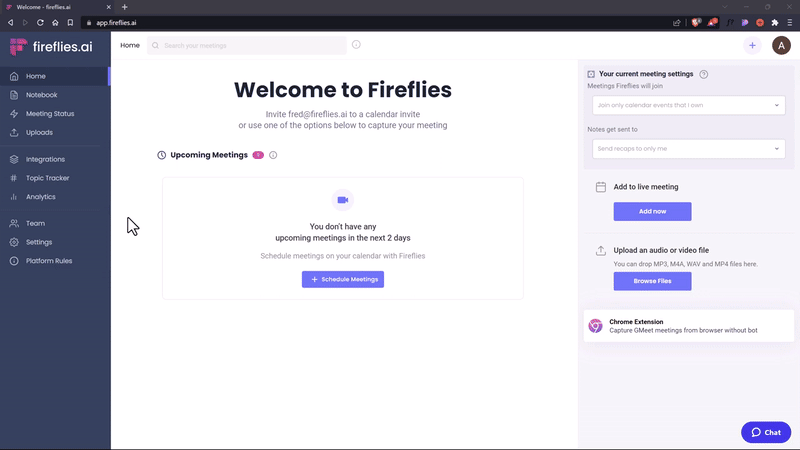Click the Brave shields icon
800x450 pixels.
[x=696, y=22]
